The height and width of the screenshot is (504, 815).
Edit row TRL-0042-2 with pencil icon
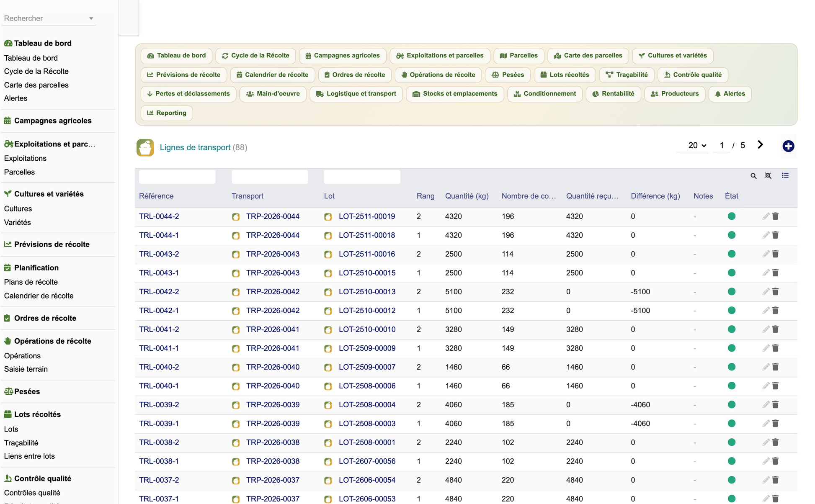766,292
